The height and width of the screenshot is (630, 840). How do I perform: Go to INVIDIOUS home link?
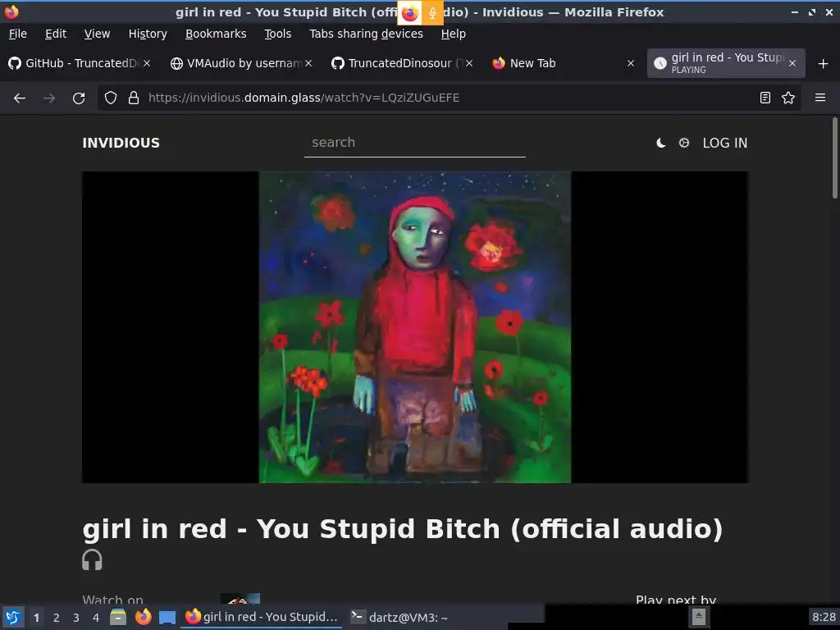tap(121, 143)
